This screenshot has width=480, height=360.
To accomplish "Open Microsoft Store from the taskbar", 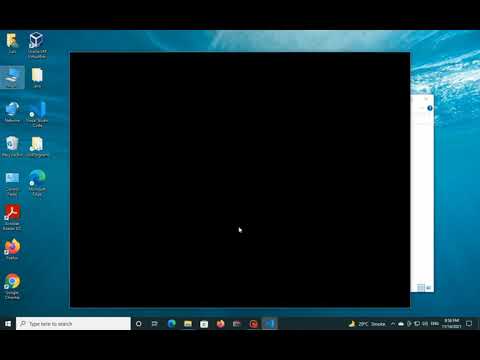I will (x=204, y=323).
